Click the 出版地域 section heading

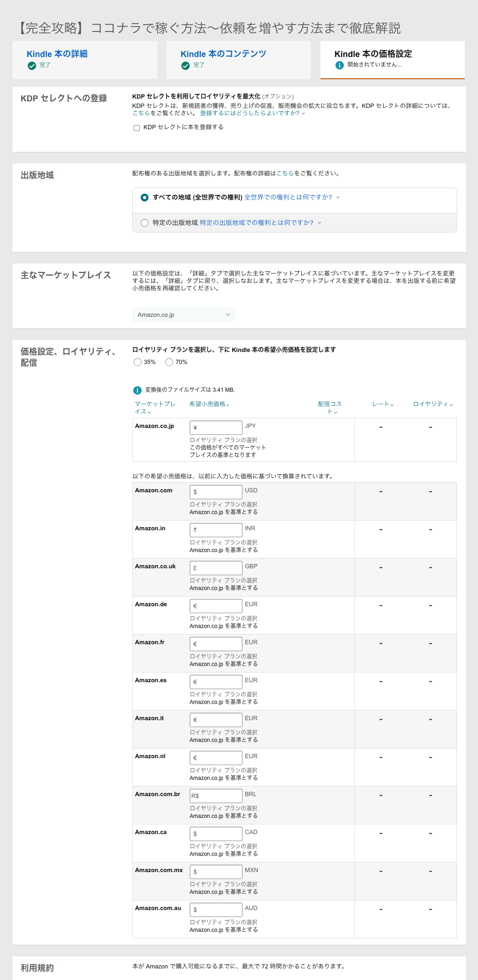pos(37,176)
